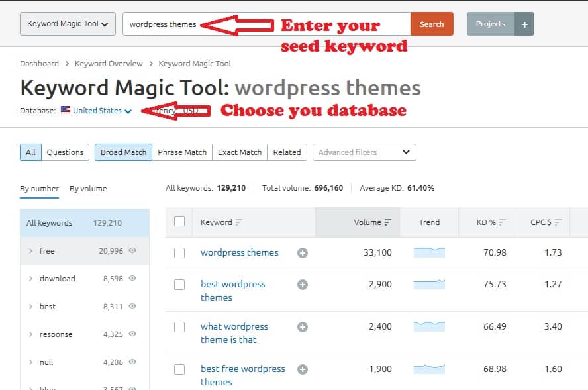588x390 pixels.
Task: Switch to Phrase Match
Action: [x=182, y=152]
